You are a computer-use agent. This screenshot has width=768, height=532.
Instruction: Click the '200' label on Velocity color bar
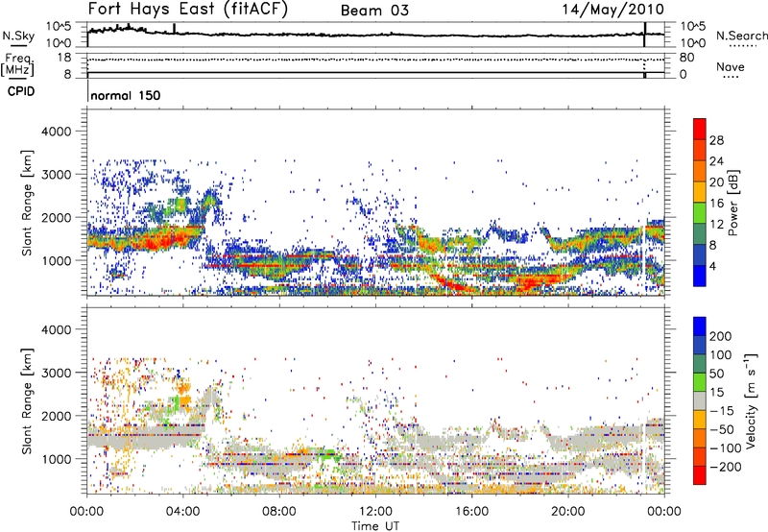(x=721, y=336)
